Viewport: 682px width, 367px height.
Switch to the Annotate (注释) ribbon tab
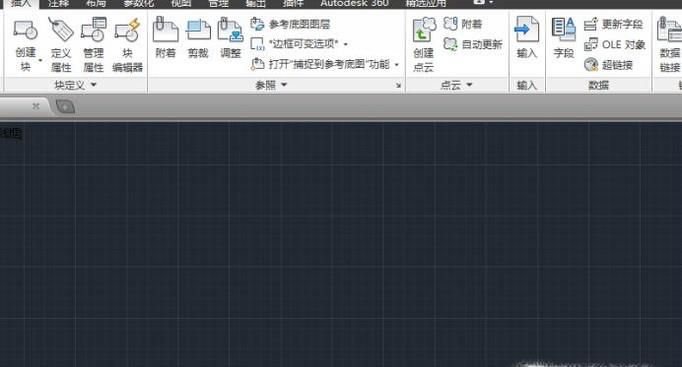coord(58,3)
